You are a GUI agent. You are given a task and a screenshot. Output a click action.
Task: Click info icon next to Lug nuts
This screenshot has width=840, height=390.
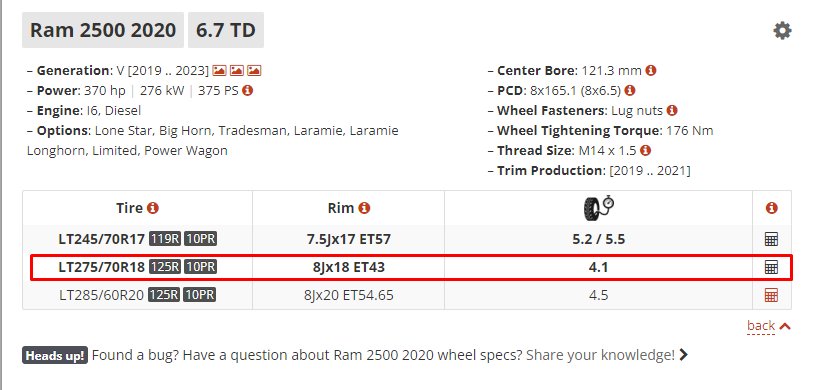click(x=672, y=110)
